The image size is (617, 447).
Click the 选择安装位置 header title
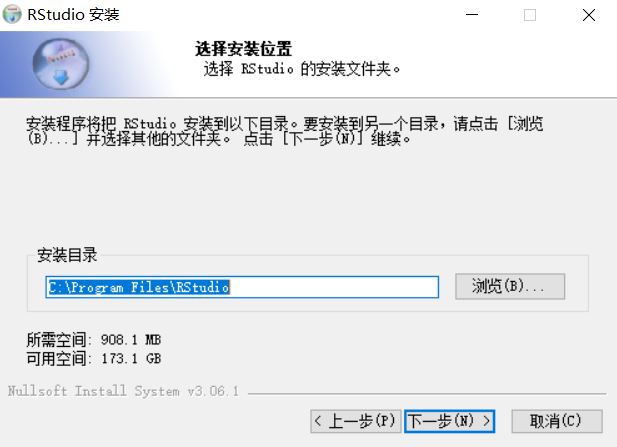(244, 49)
